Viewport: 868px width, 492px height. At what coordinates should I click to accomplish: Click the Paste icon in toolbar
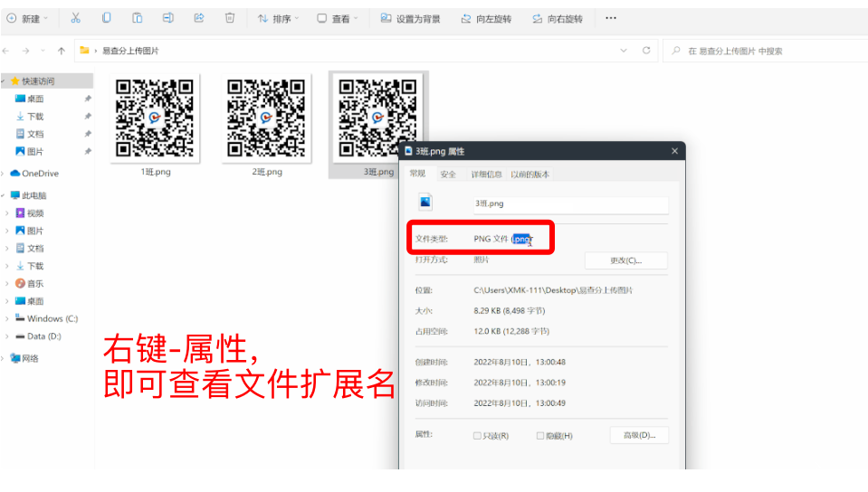(x=137, y=18)
